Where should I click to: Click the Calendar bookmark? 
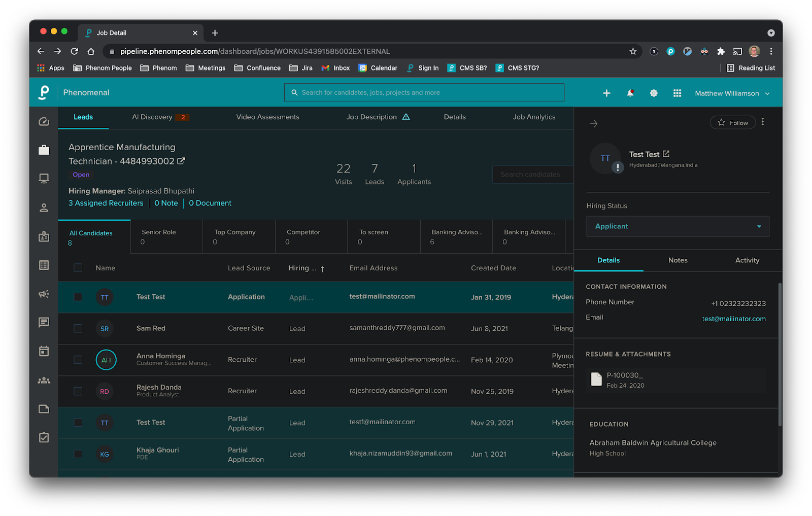point(378,68)
